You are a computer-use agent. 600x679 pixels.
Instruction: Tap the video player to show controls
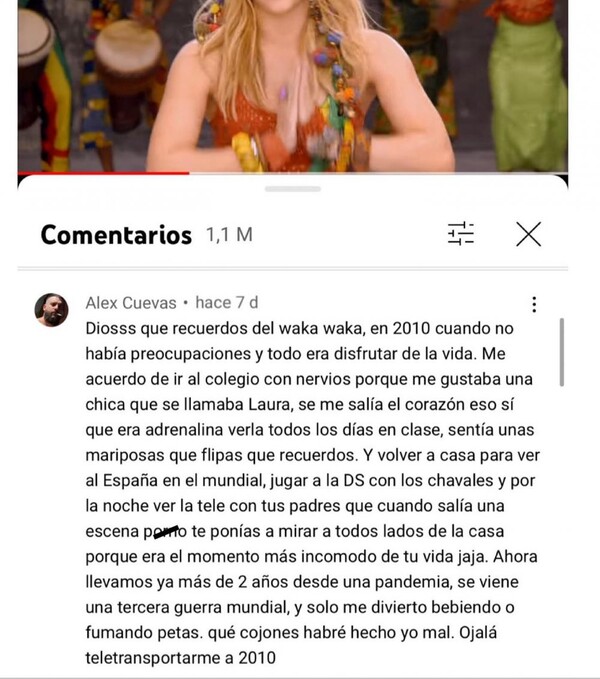[293, 86]
